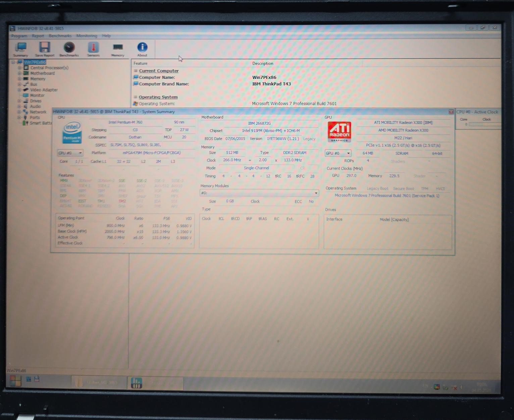Viewport: 514px width, 420px height.
Task: Select the Motherboard icon in the tree
Action: (26, 73)
